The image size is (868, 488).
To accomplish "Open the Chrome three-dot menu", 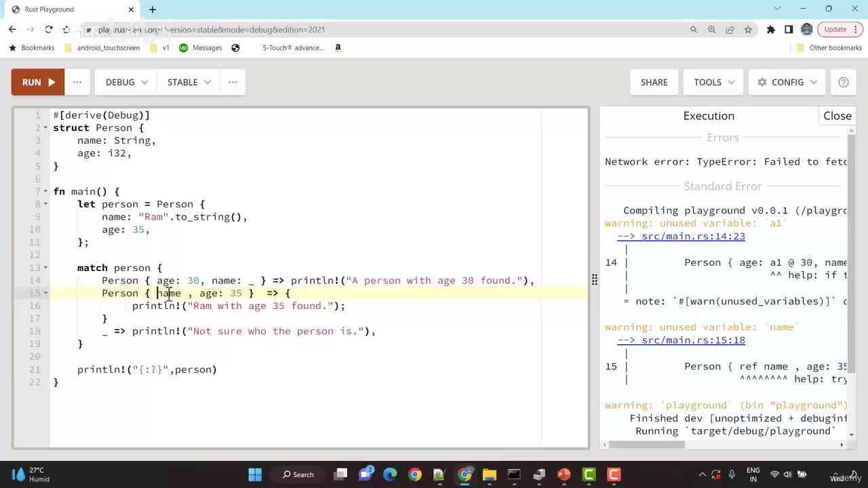I will [x=857, y=29].
